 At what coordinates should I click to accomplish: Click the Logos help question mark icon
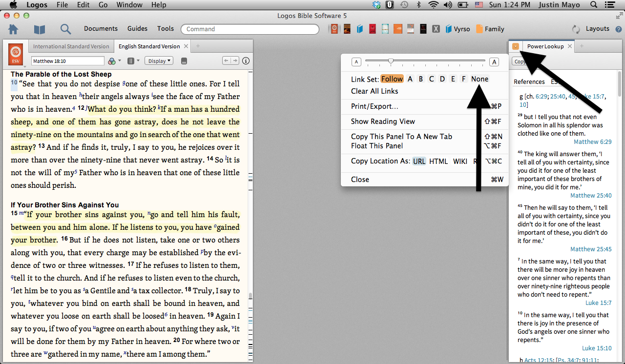[x=619, y=29]
